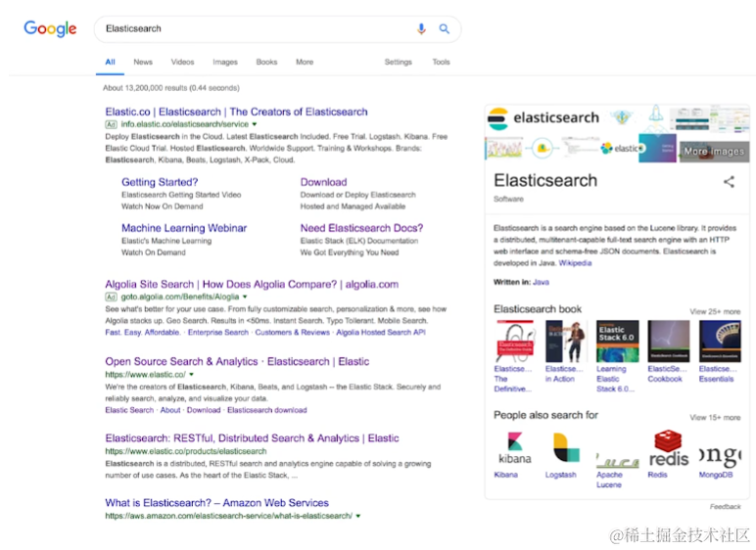Click Customers & Reviews sublink
The width and height of the screenshot is (756, 550).
293,332
